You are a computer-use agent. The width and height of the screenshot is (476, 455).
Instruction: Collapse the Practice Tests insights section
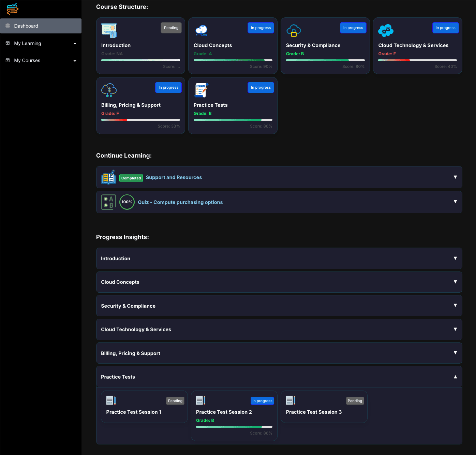coord(455,377)
